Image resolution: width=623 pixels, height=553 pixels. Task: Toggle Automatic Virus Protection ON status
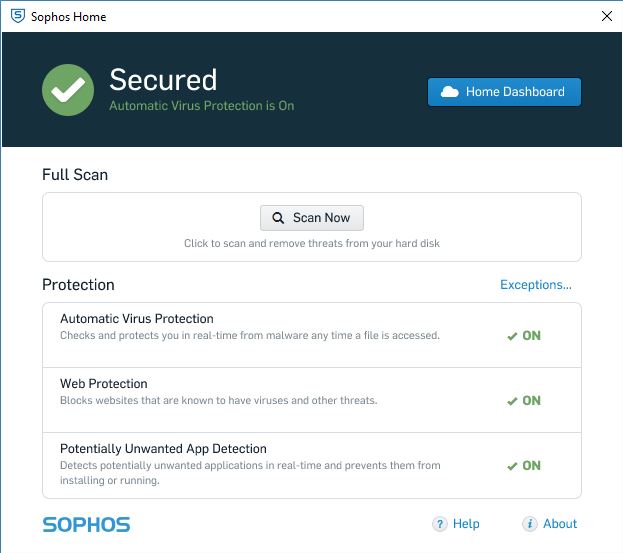524,336
